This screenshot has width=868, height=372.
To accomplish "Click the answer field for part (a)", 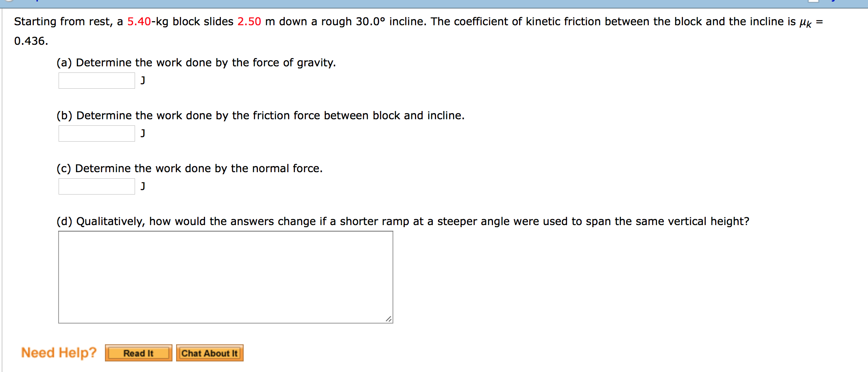I will pos(96,80).
